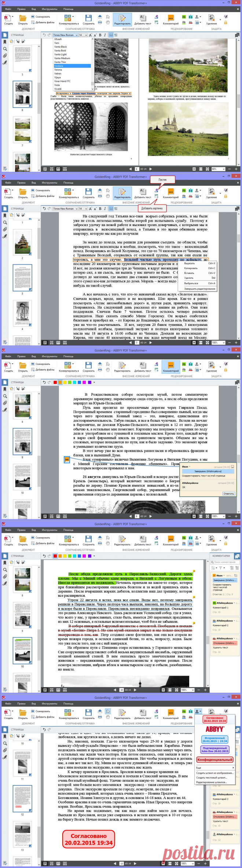Click the filter funnel icon in Комментарии panel
This screenshot has width=242, height=868.
point(221,568)
